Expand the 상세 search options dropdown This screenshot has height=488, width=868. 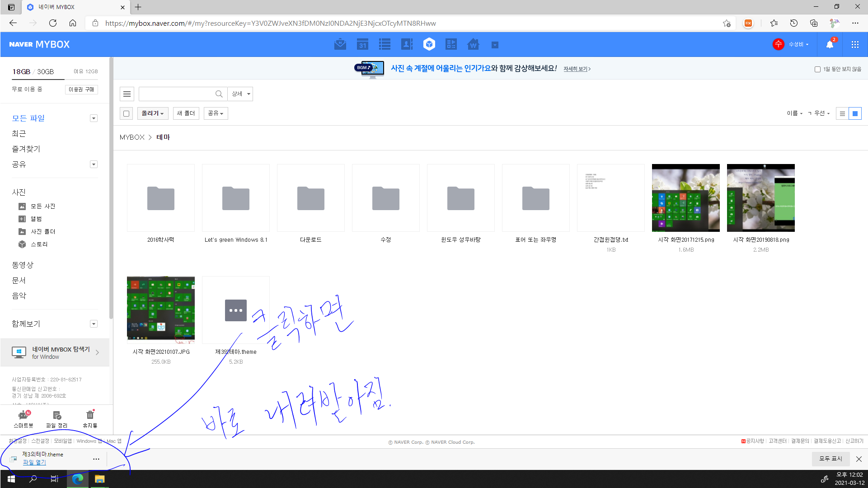(x=240, y=94)
